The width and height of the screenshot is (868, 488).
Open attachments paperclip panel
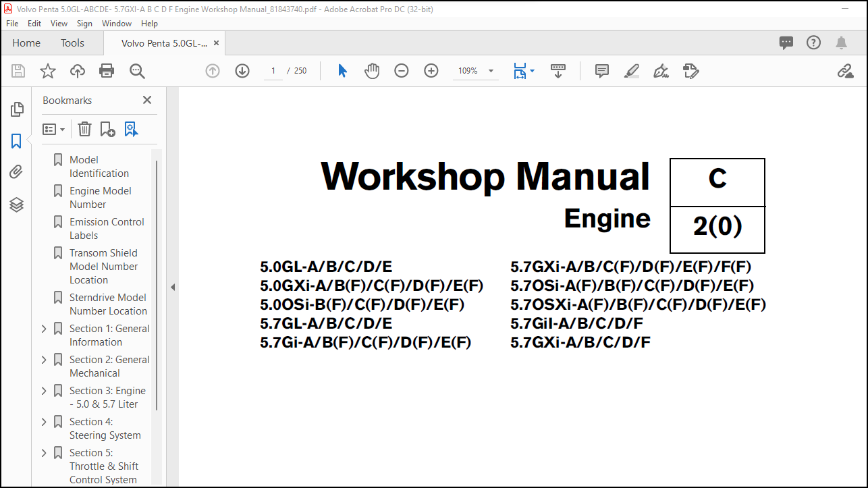pyautogui.click(x=16, y=172)
